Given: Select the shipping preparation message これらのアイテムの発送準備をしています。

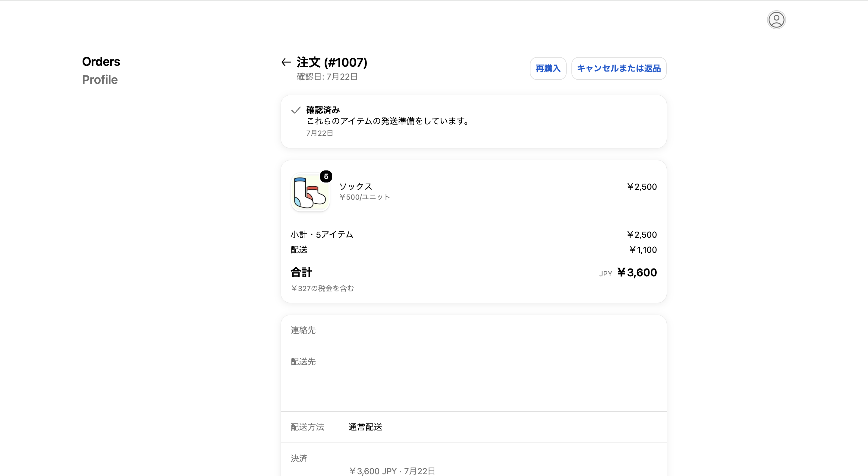Looking at the screenshot, I should 389,121.
